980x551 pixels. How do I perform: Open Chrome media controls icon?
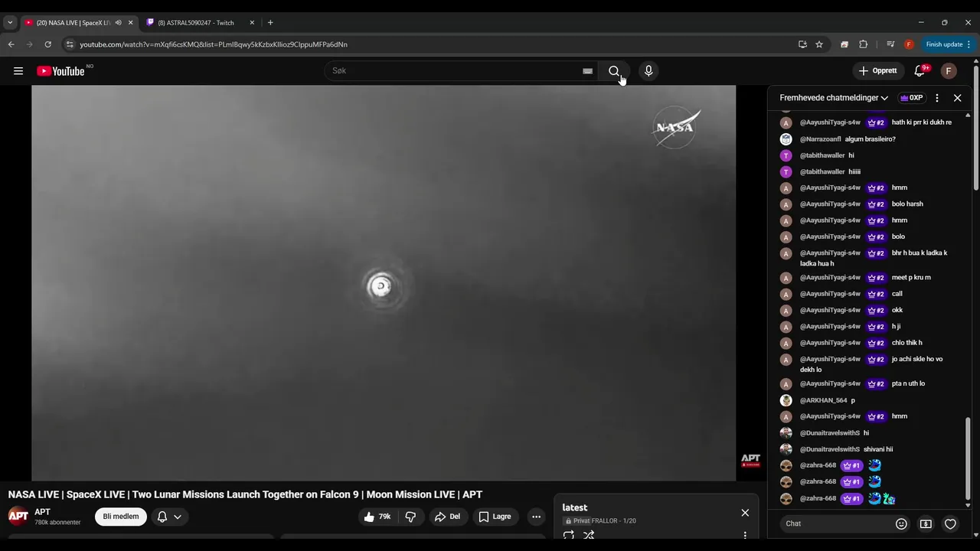click(x=890, y=44)
